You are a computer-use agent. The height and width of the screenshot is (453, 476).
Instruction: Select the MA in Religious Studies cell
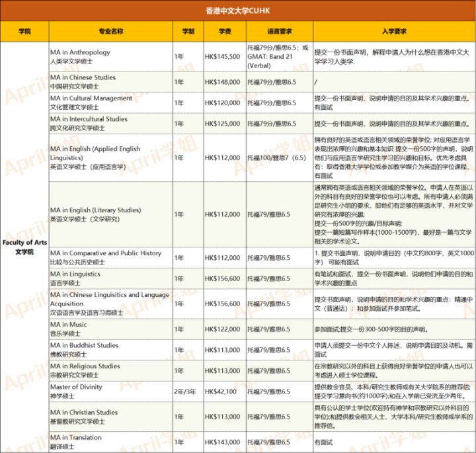click(x=111, y=371)
